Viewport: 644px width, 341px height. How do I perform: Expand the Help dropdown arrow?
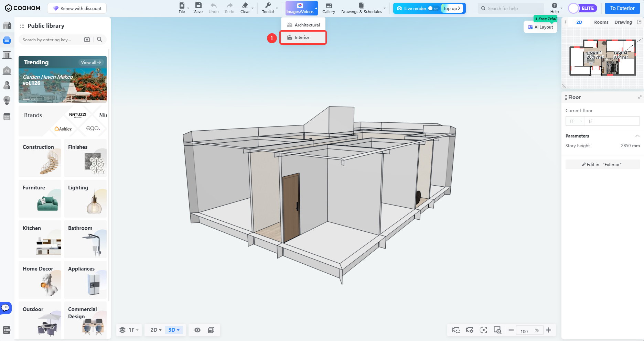point(561,8)
